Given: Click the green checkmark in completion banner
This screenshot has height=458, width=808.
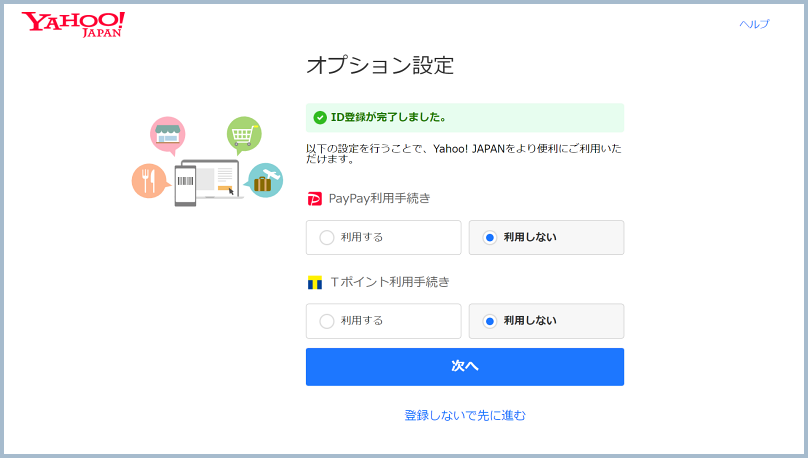Looking at the screenshot, I should tap(320, 117).
